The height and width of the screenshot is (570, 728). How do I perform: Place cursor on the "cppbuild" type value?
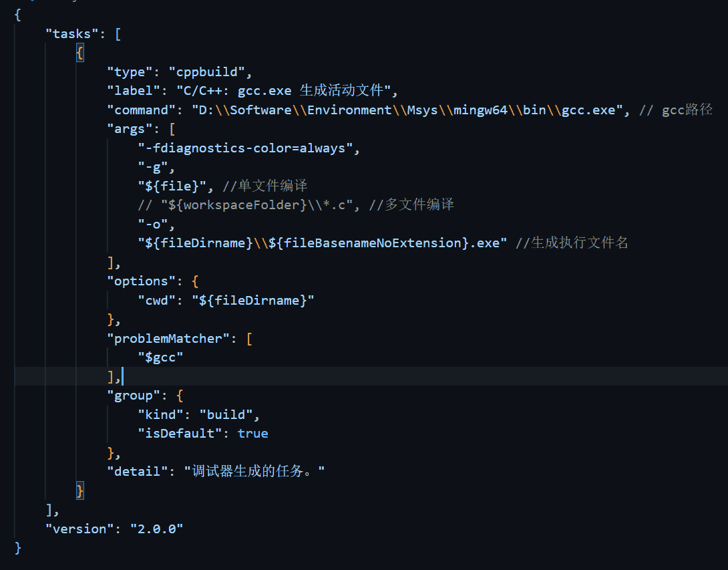[206, 72]
